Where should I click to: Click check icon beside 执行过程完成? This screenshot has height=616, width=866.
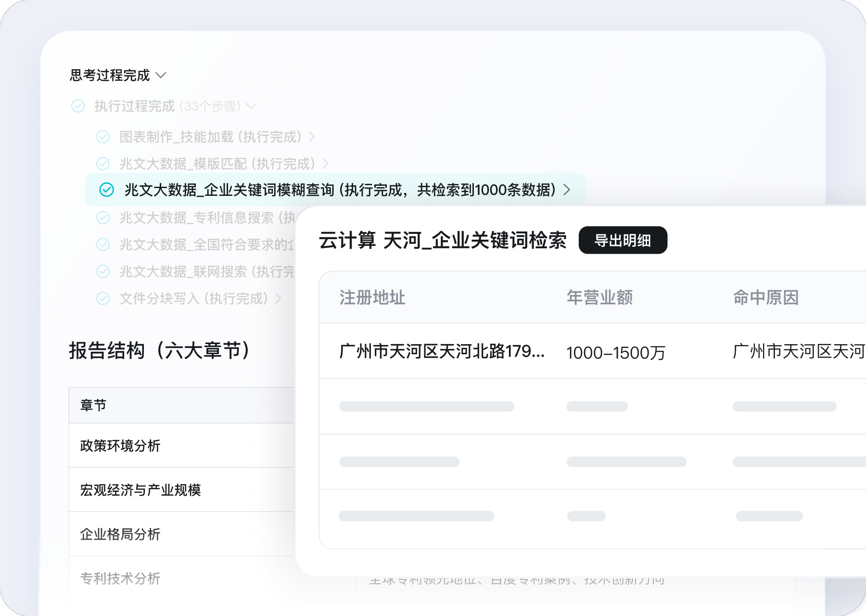click(78, 106)
